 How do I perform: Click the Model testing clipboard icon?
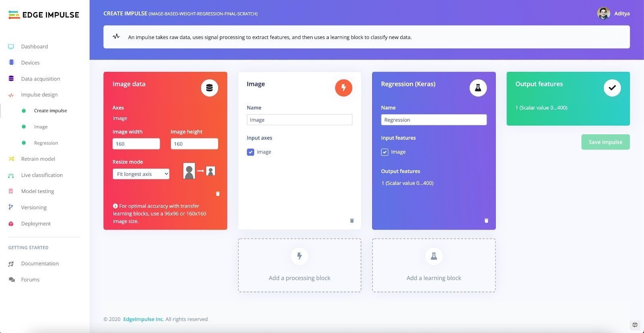[11, 191]
